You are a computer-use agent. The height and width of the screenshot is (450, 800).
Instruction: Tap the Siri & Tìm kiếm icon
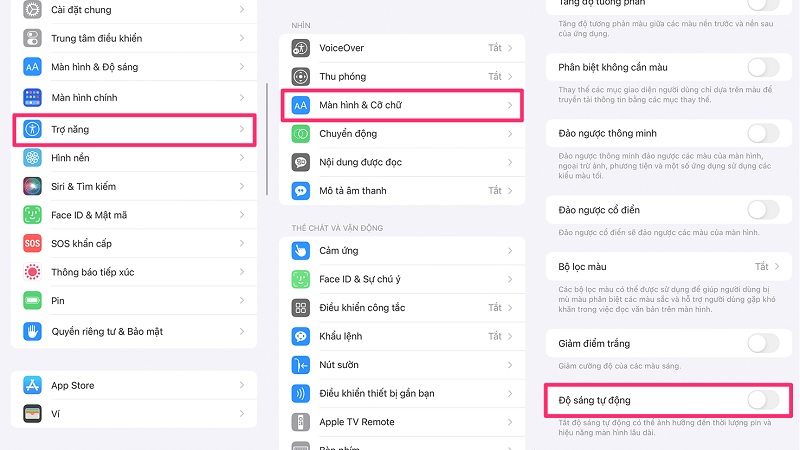(32, 186)
